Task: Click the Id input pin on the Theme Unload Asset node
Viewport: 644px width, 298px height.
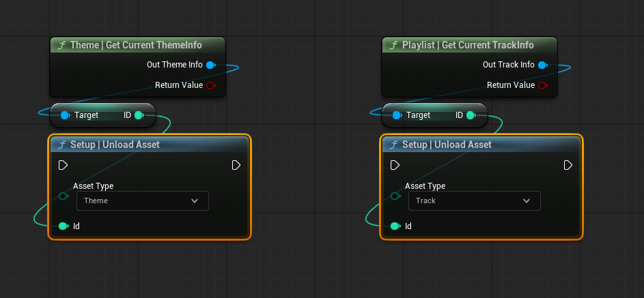Action: pyautogui.click(x=64, y=226)
